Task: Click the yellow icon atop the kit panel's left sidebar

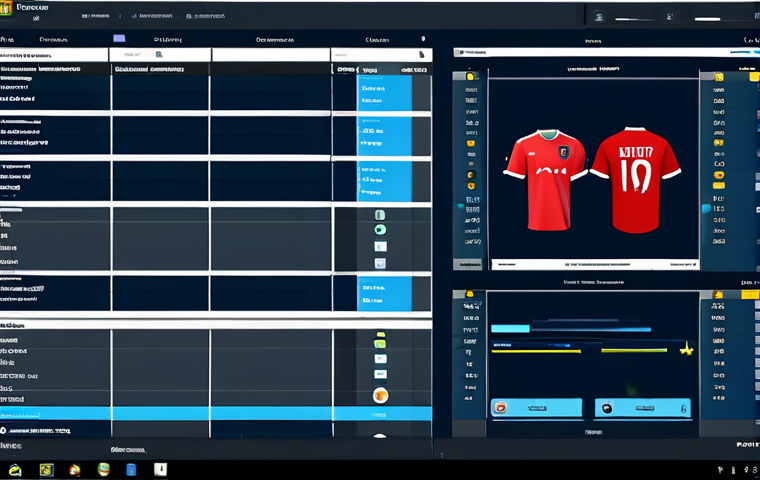Action: point(471,76)
